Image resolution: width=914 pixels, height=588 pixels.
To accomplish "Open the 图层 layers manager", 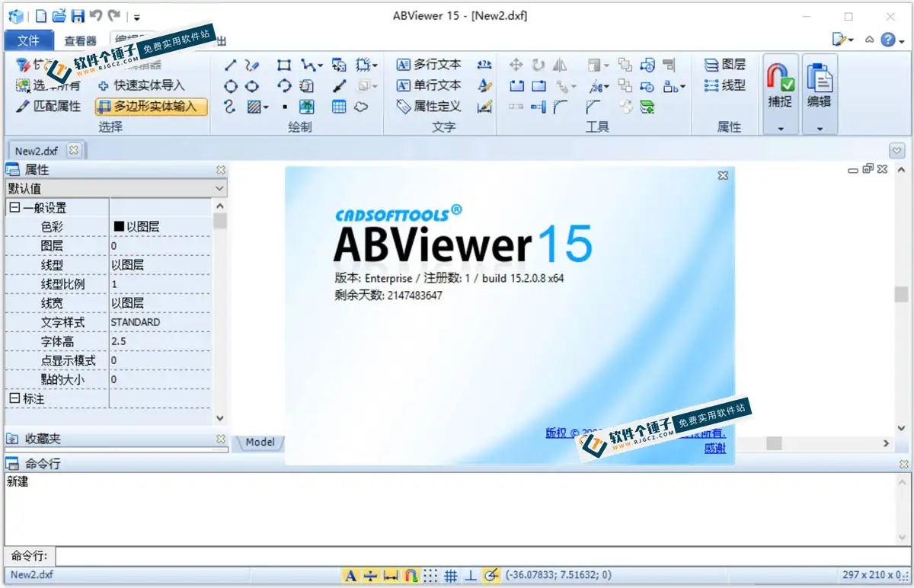I will 724,65.
